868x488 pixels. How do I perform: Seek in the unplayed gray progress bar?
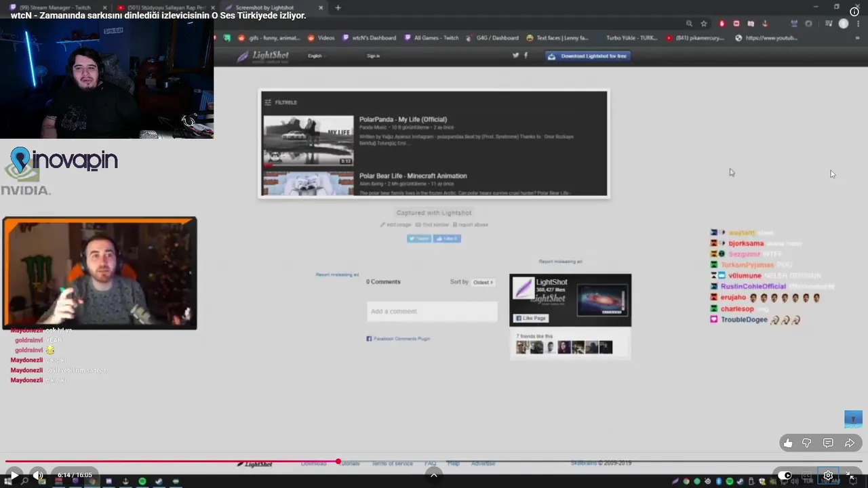coord(600,462)
